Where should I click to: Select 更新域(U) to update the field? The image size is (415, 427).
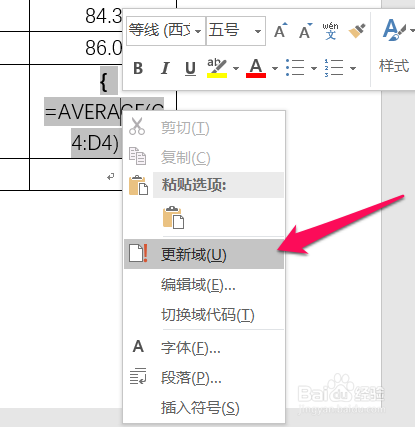coord(204,254)
